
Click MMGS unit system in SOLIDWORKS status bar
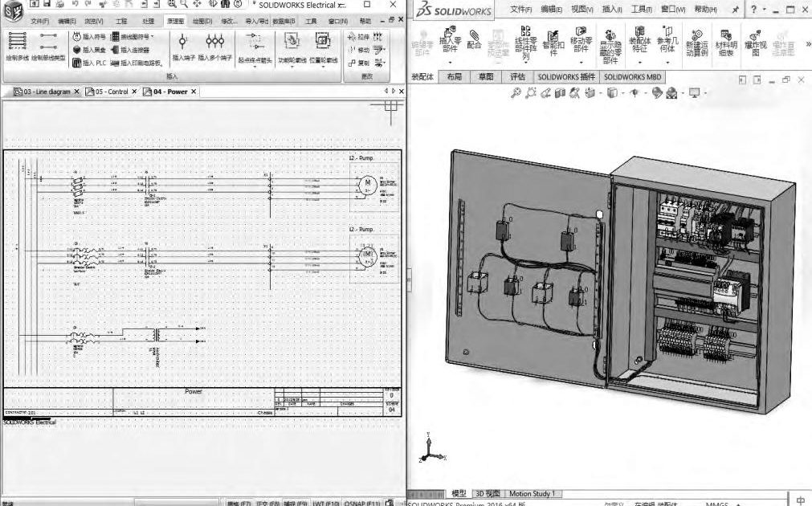[x=716, y=504]
